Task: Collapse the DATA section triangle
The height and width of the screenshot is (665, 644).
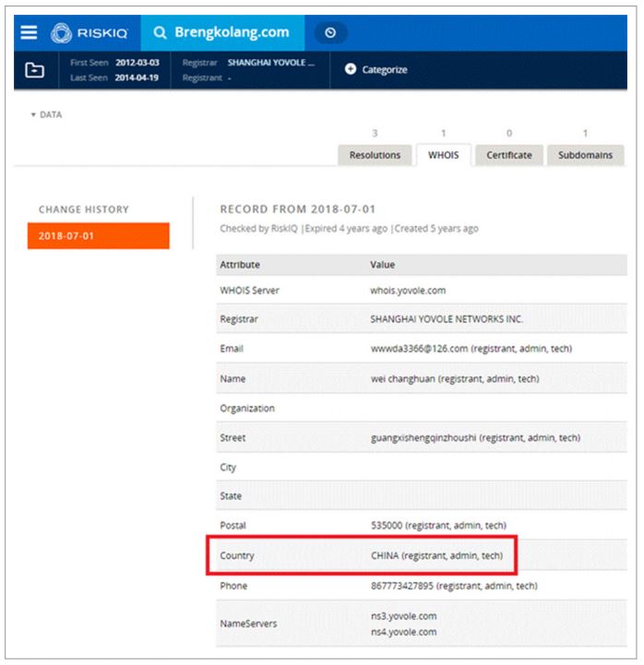Action: [x=33, y=114]
